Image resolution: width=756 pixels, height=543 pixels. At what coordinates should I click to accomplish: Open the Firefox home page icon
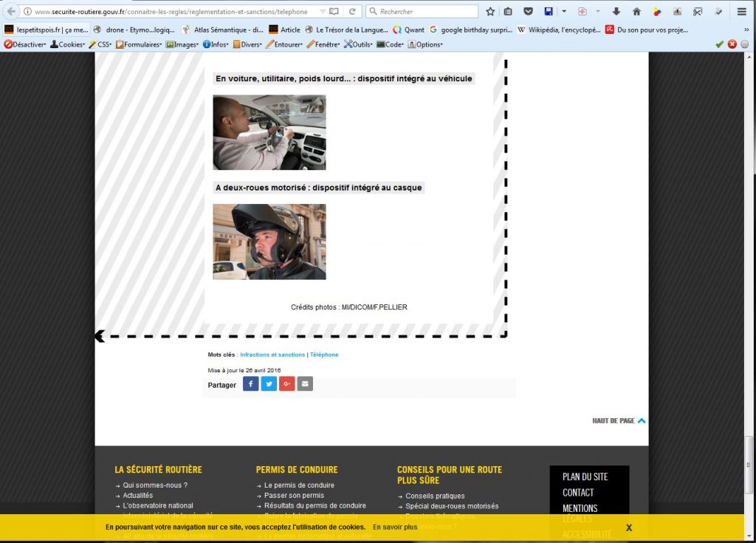click(x=636, y=12)
